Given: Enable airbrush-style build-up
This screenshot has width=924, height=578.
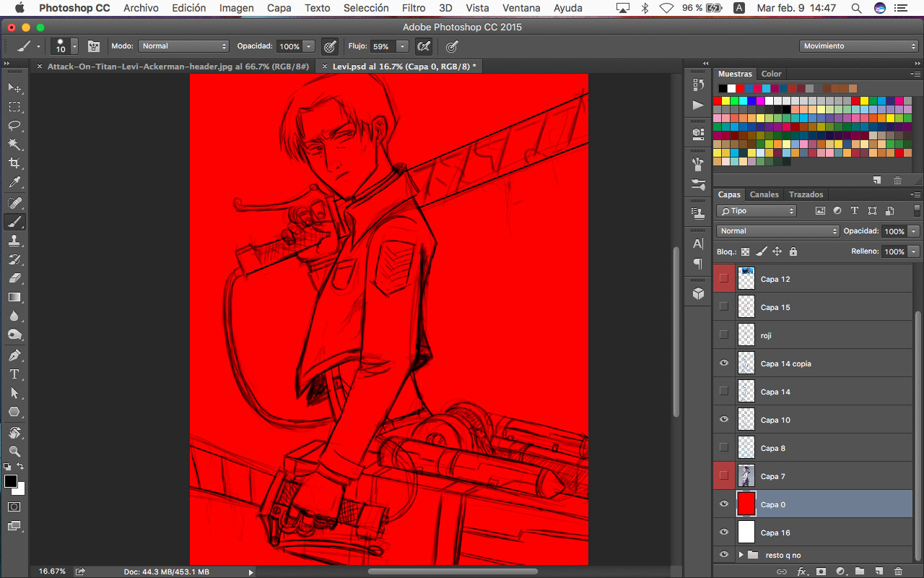Looking at the screenshot, I should [x=424, y=46].
